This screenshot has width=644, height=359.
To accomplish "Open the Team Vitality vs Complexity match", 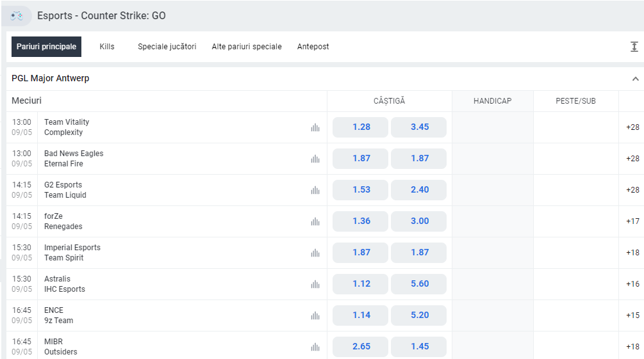I will [67, 127].
